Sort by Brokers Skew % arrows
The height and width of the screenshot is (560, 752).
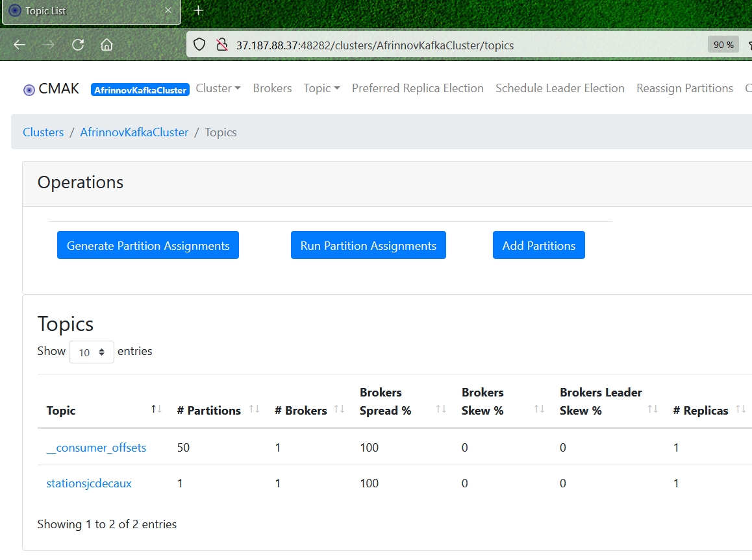(540, 409)
